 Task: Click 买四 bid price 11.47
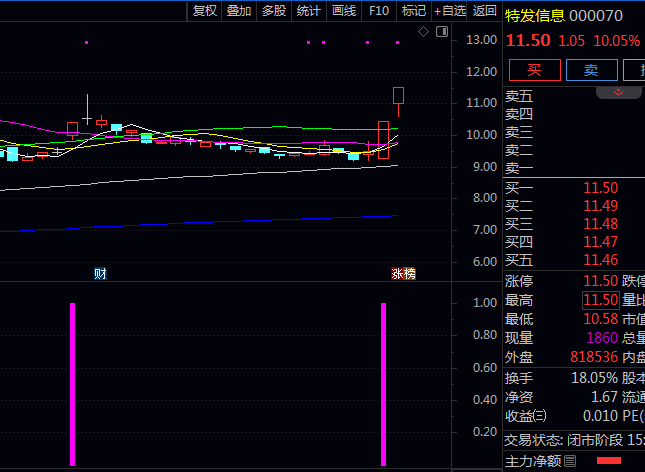click(x=601, y=242)
